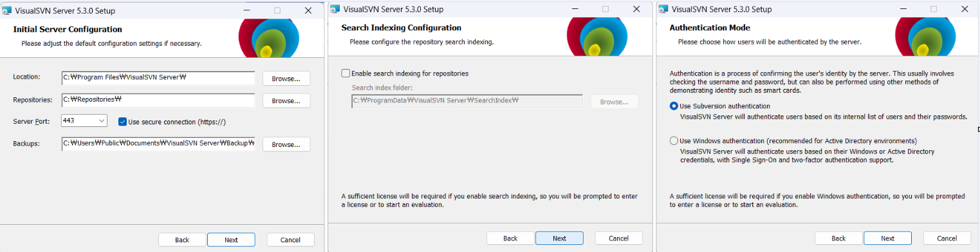Select Use Subversion authentication option

(674, 106)
